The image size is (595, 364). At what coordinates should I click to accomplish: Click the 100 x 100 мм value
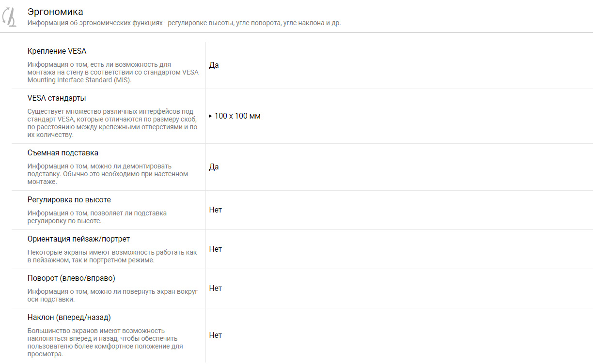pyautogui.click(x=237, y=116)
